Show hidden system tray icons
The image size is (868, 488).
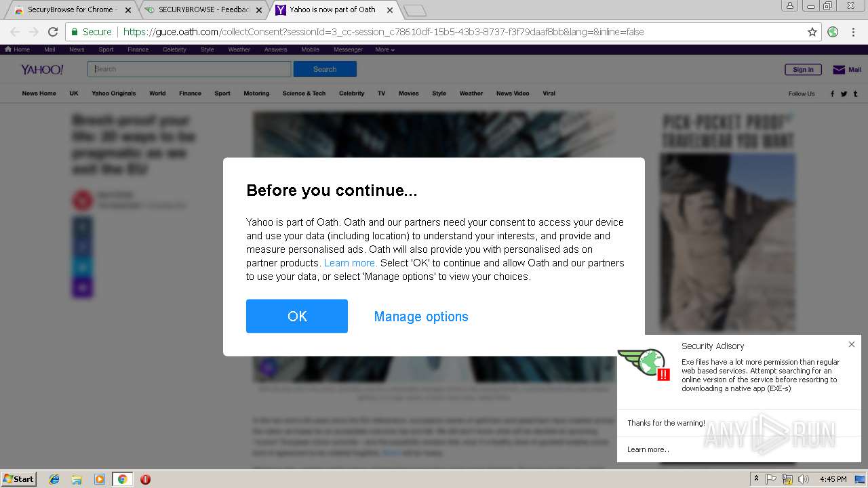click(x=756, y=479)
